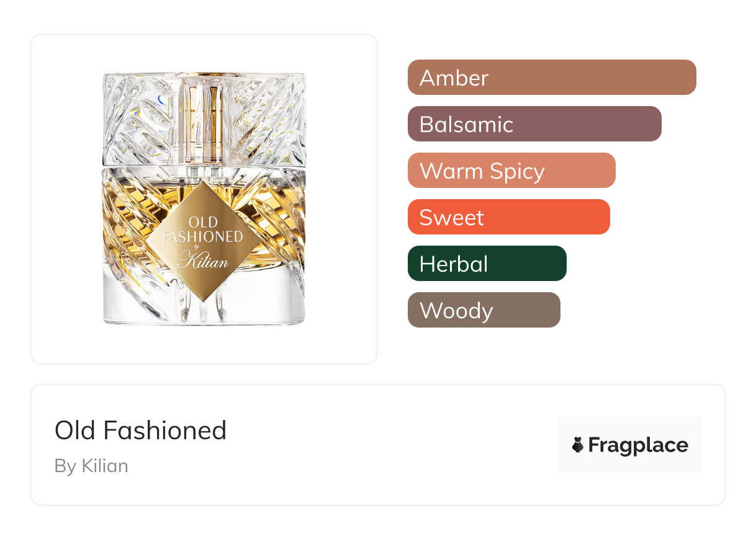Click the By Kilian brand text
The image size is (756, 536).
pyautogui.click(x=91, y=466)
